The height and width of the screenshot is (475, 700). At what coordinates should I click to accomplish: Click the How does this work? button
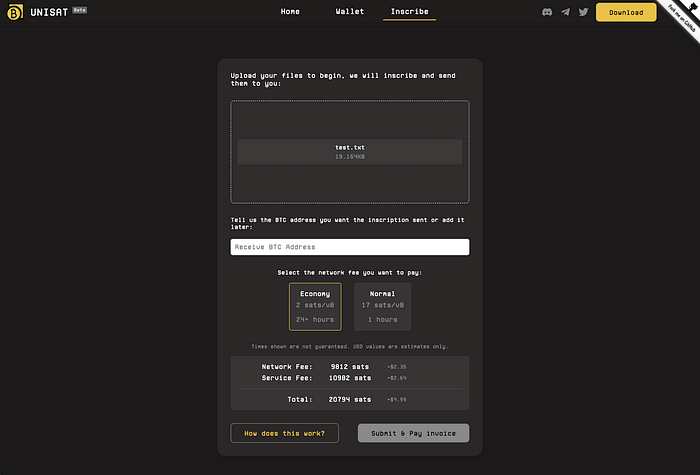point(284,433)
